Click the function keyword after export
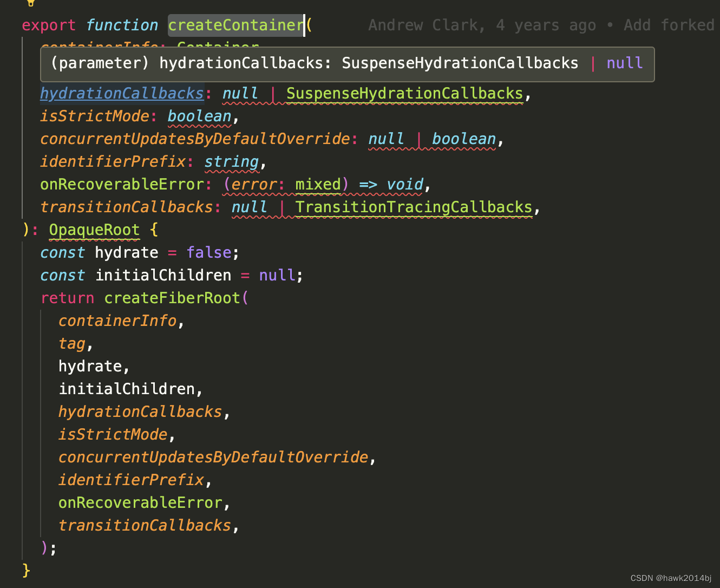 click(122, 25)
